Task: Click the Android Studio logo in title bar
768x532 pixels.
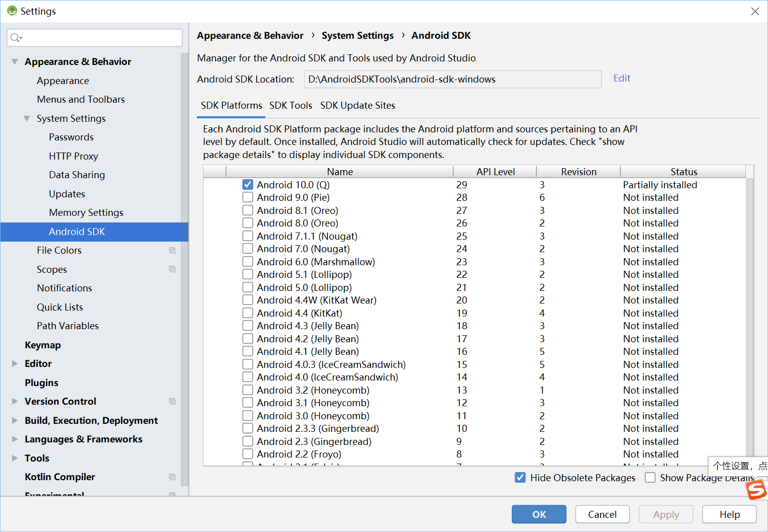Action: tap(12, 11)
